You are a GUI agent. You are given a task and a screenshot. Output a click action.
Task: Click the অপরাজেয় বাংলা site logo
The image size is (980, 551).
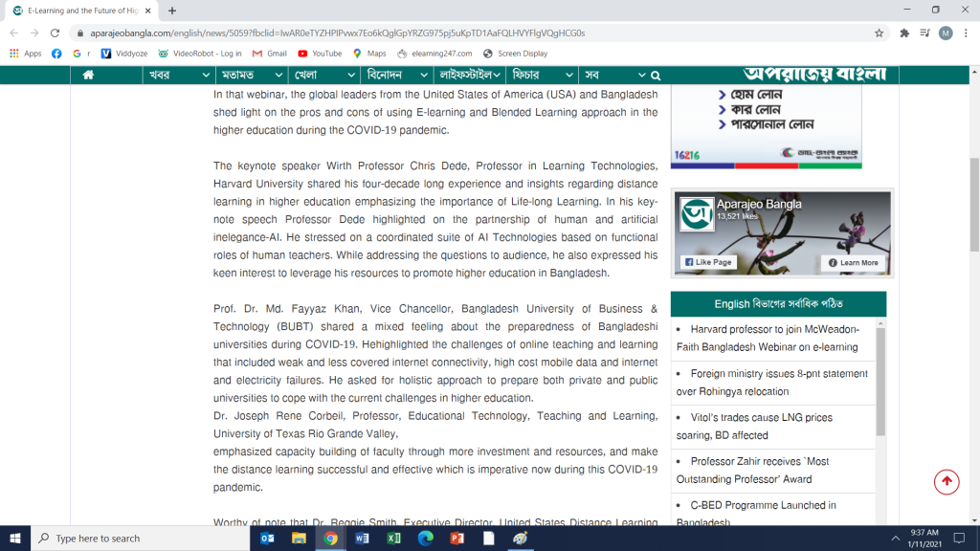[x=814, y=75]
